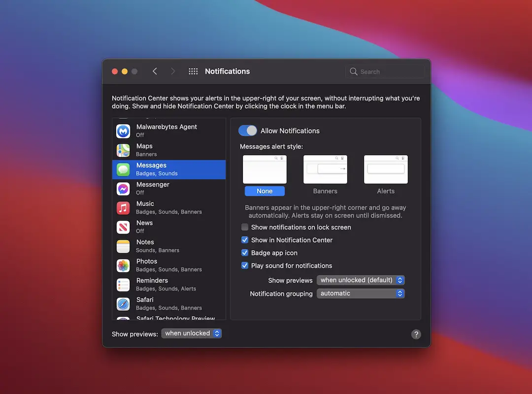Choose the Messenger app icon
This screenshot has width=532, height=394.
123,189
